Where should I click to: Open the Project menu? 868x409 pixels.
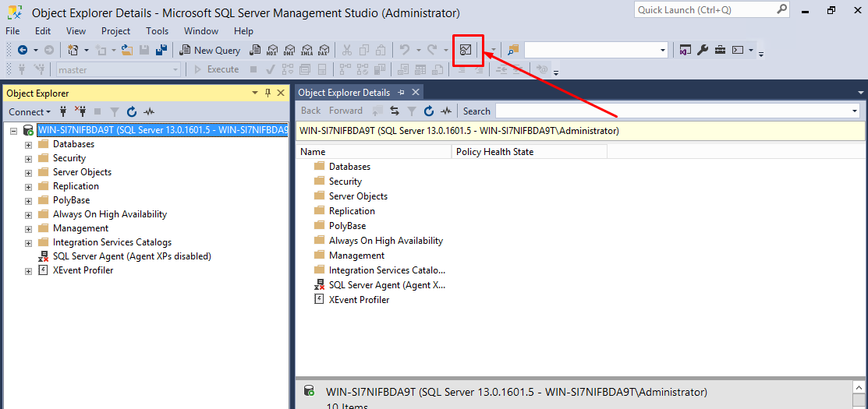(x=115, y=31)
